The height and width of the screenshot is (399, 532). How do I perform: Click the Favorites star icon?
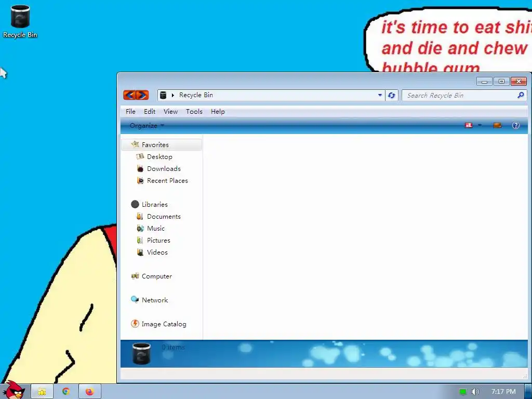pyautogui.click(x=135, y=144)
